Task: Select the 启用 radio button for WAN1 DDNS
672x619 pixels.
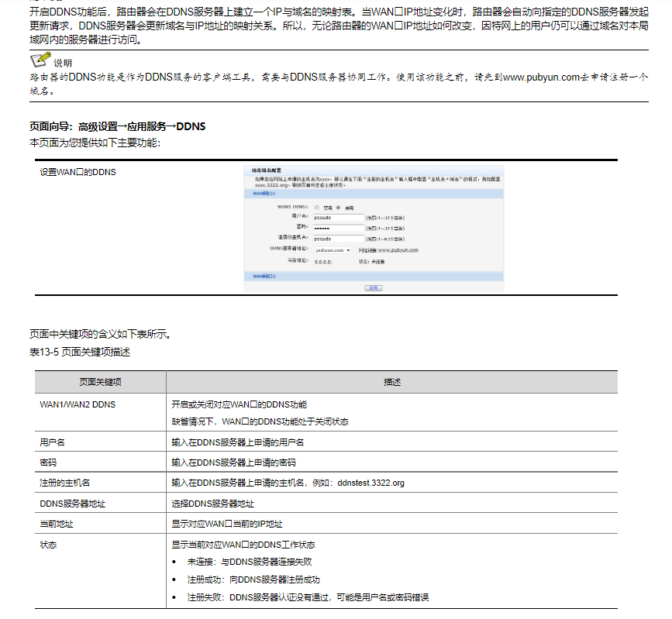Action: (338, 208)
